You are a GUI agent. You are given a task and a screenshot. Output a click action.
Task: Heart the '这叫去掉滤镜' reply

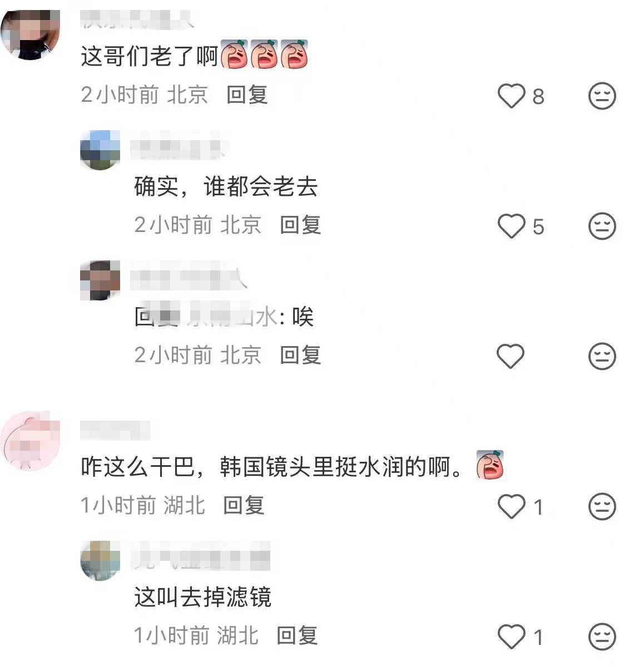pos(511,637)
